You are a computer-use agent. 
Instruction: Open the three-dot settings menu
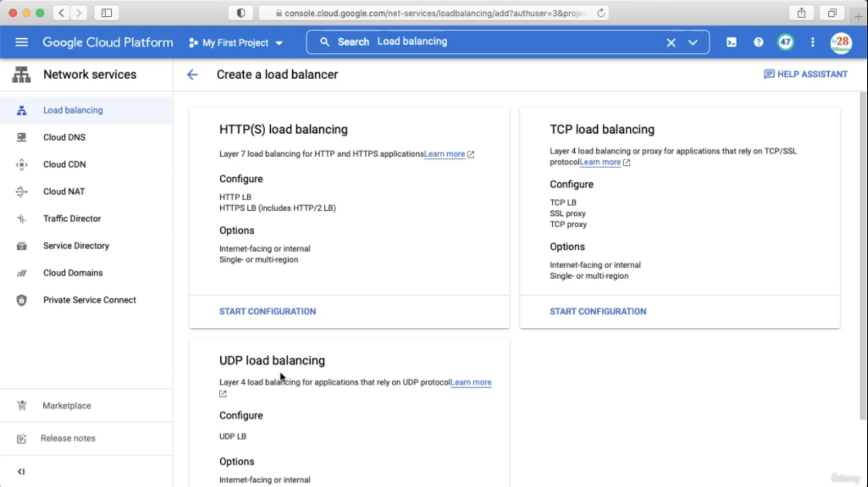pyautogui.click(x=813, y=42)
